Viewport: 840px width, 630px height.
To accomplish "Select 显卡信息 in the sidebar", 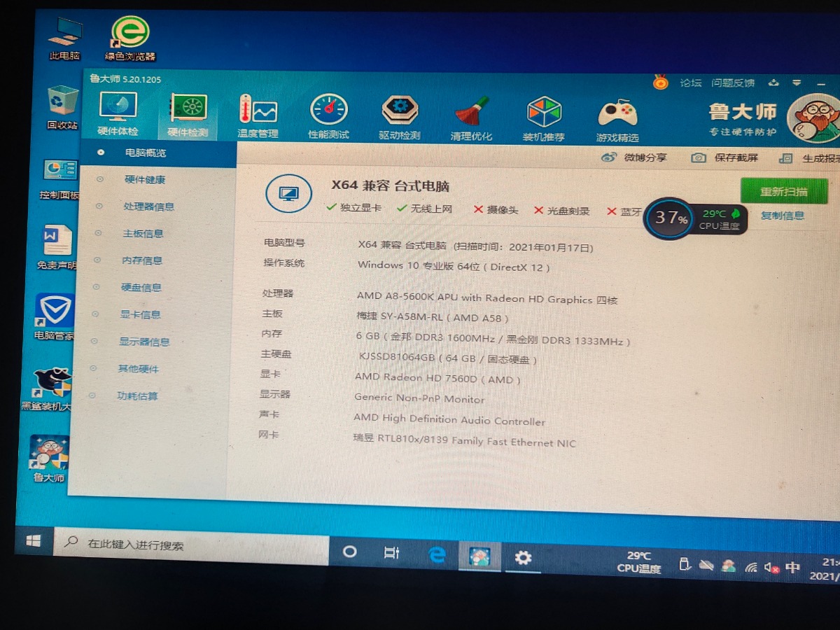I will click(141, 314).
